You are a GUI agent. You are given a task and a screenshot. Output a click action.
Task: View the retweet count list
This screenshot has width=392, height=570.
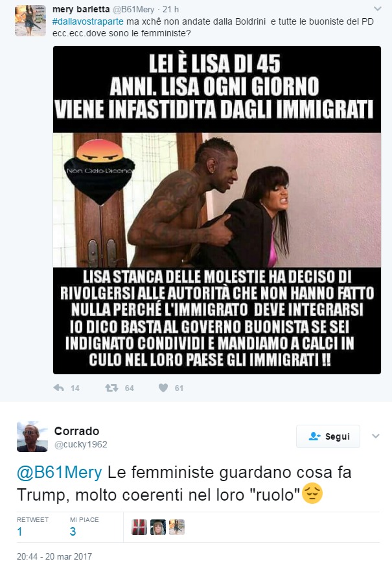click(32, 527)
